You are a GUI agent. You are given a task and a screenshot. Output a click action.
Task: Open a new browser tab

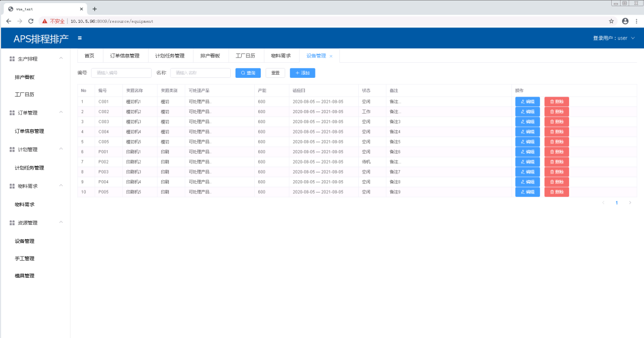click(95, 9)
